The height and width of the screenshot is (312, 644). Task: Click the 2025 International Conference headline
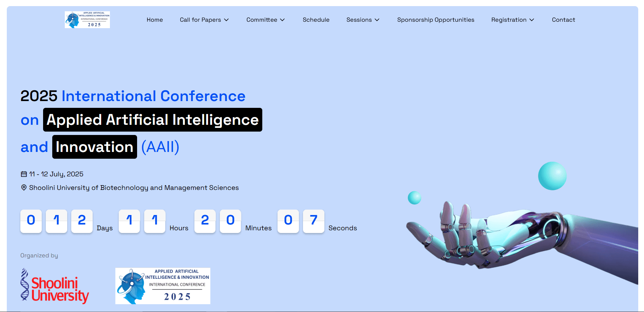pyautogui.click(x=132, y=96)
